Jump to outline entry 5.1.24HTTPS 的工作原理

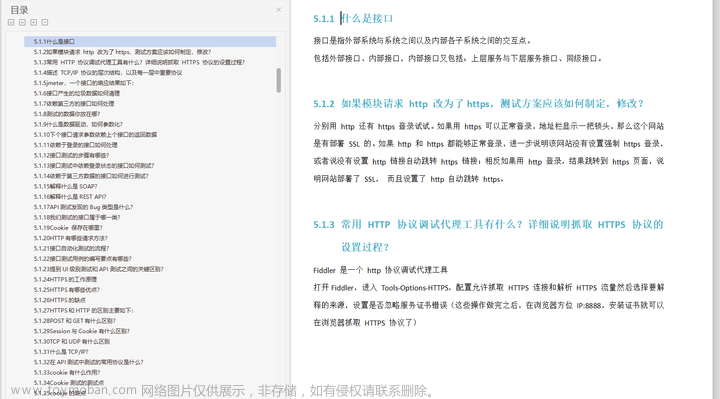[x=65, y=279]
